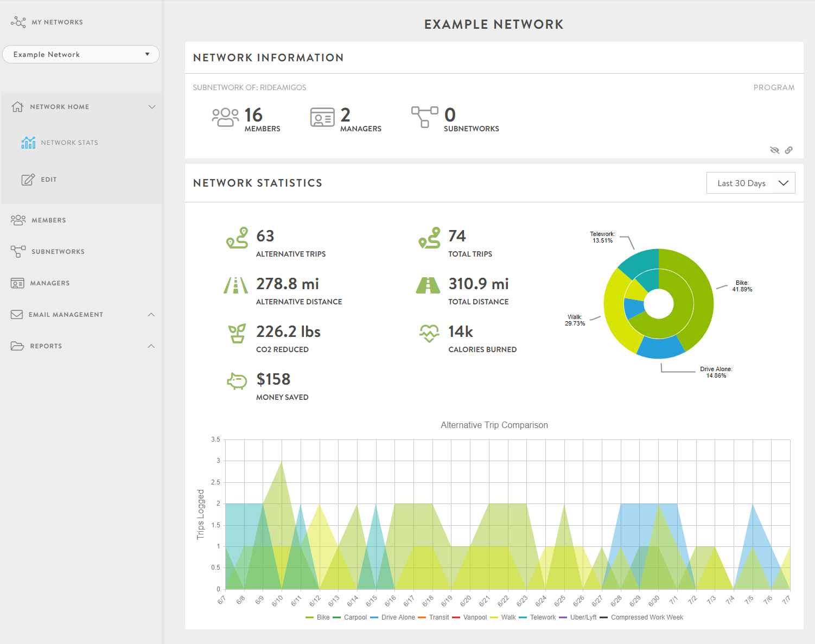Screen dimensions: 815x644
Task: Open the Last 30 Days dropdown
Action: tap(751, 183)
